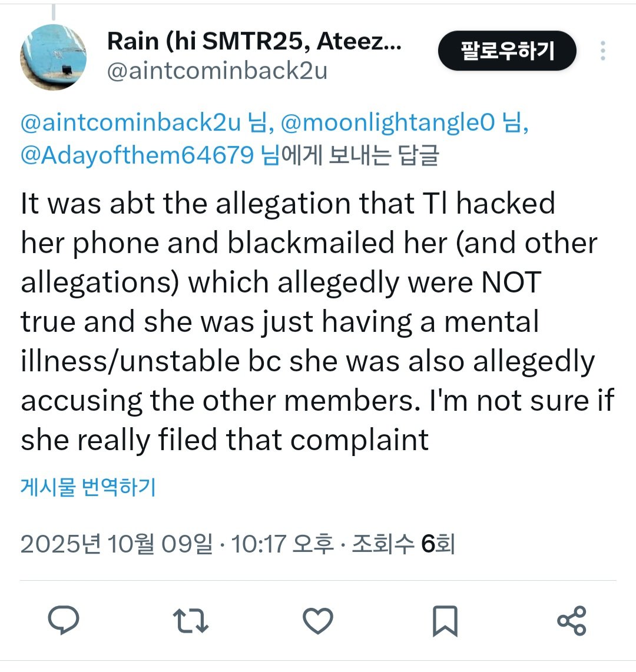Open the @Adayofthem64679 mention
The height and width of the screenshot is (672, 636).
click(137, 155)
